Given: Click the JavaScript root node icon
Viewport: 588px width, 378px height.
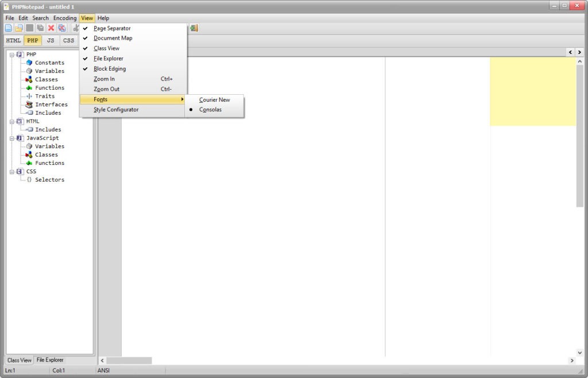Looking at the screenshot, I should [x=20, y=138].
